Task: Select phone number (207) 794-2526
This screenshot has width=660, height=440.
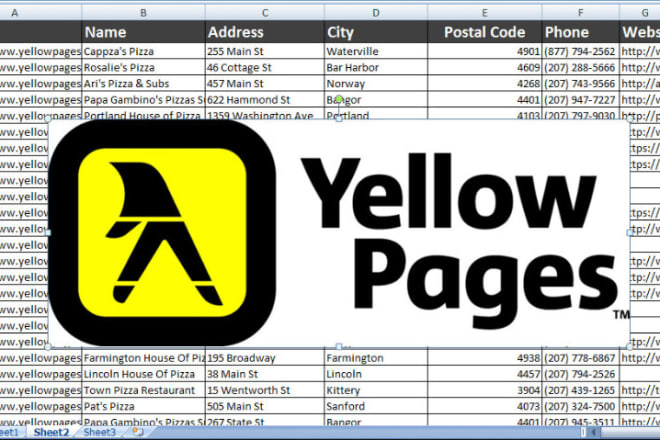Action: [580, 374]
